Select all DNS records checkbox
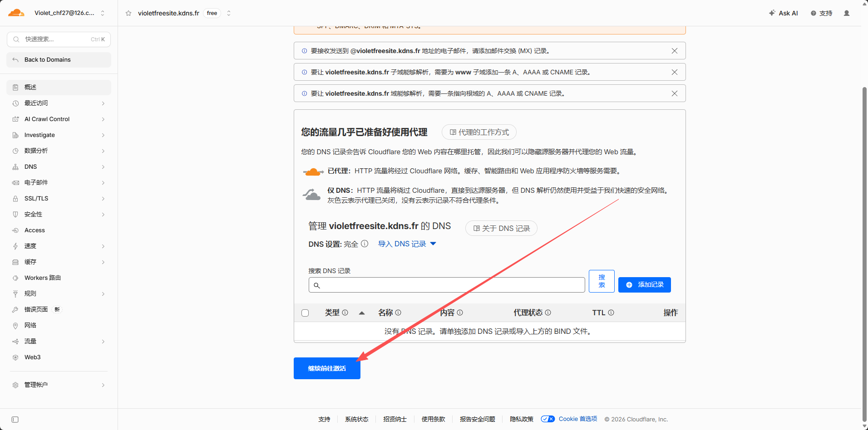Image resolution: width=868 pixels, height=430 pixels. [305, 313]
